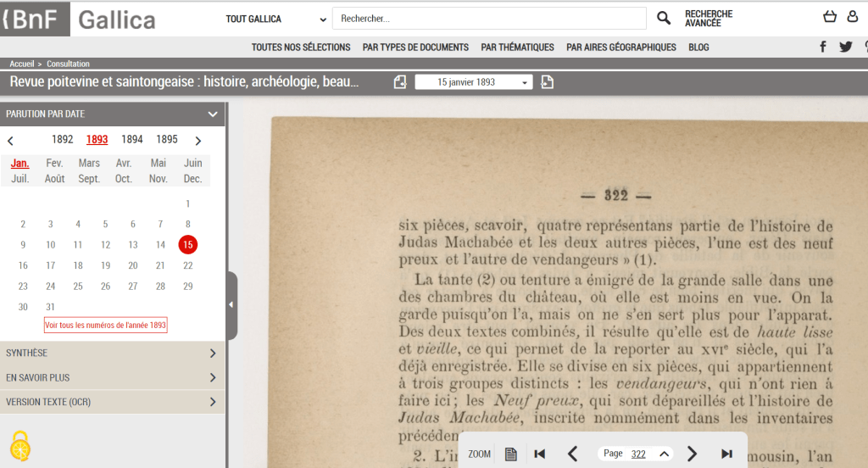This screenshot has width=868, height=468.
Task: Open Gallica's Twitter page icon
Action: [x=845, y=47]
